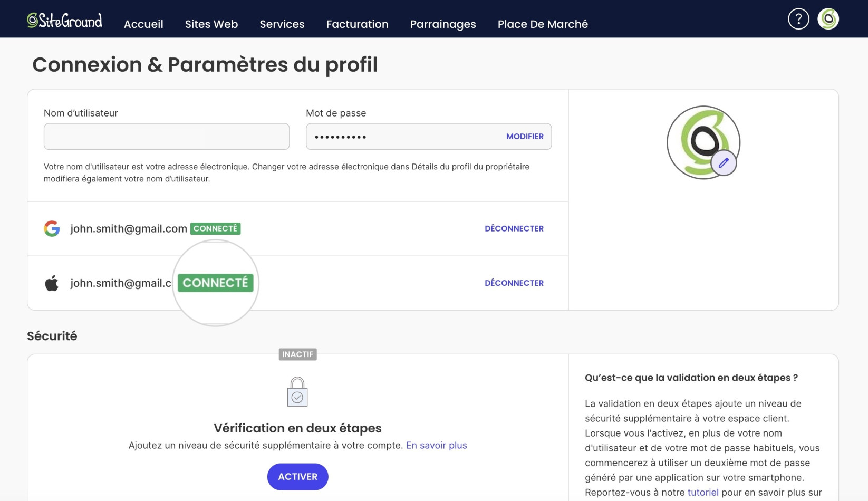Disconnect the Apple account via DÉCONNECTER
The image size is (868, 501).
tap(514, 283)
